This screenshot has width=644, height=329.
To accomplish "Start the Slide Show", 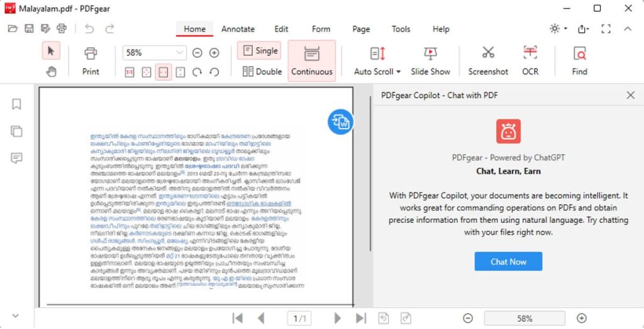I will pyautogui.click(x=430, y=61).
